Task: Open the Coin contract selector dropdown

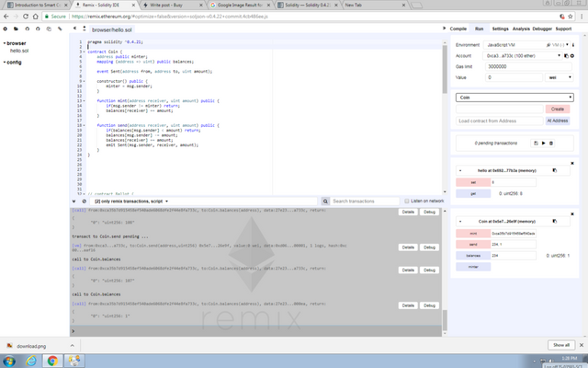Action: coord(514,98)
